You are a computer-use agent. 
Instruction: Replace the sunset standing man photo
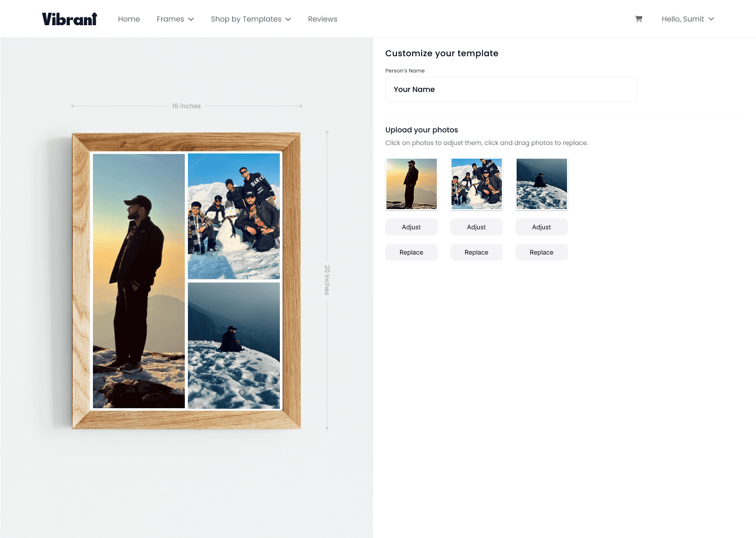pos(411,252)
